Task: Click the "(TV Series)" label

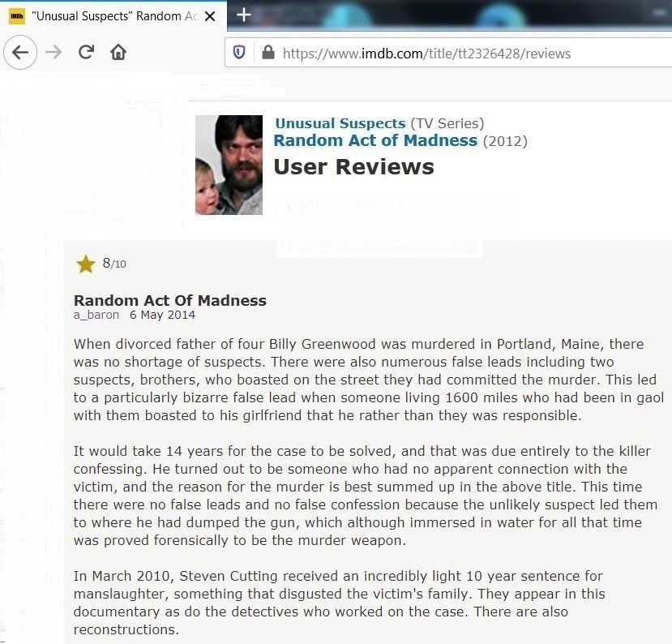Action: (447, 123)
